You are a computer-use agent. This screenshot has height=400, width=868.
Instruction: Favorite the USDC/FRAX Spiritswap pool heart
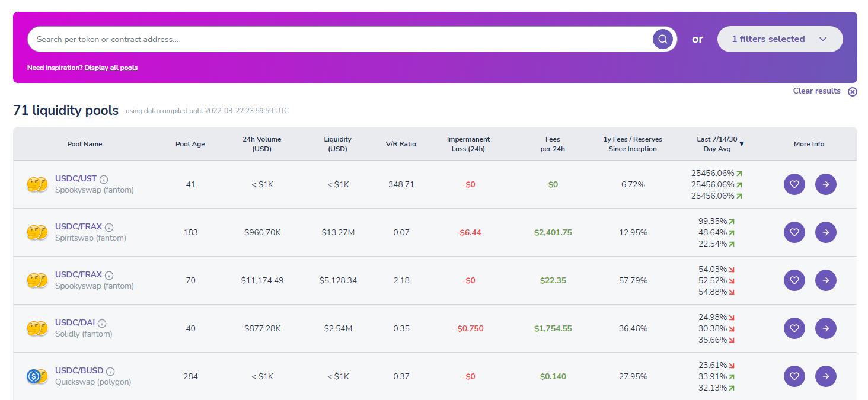[x=794, y=232]
